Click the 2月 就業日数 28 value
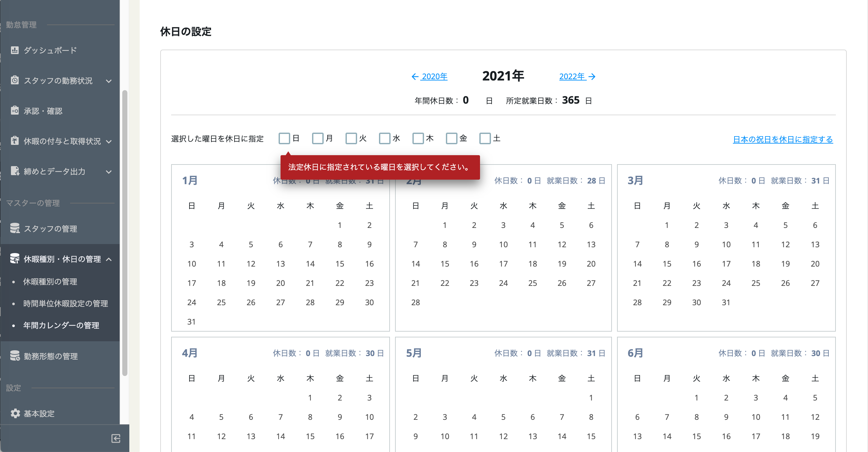The image size is (868, 452). 591,181
